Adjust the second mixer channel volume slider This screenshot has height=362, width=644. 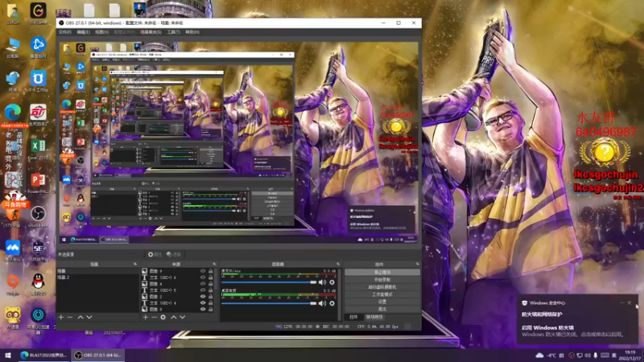click(x=269, y=303)
